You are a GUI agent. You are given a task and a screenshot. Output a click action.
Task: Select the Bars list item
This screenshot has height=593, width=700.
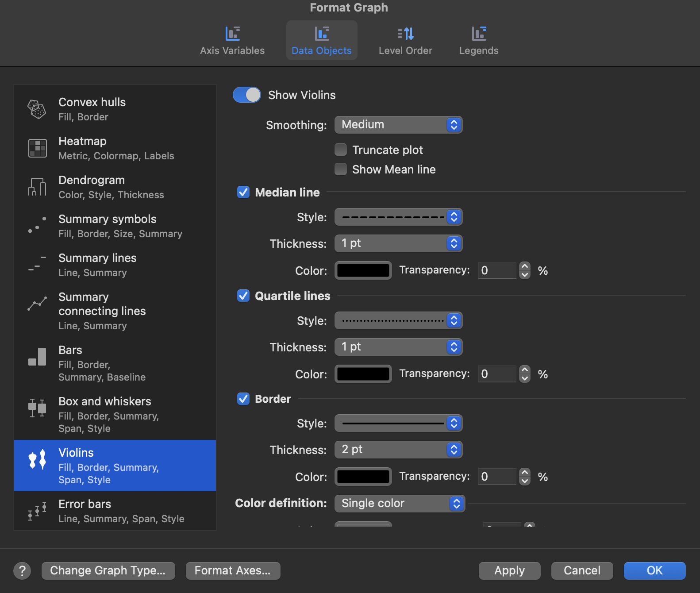coord(115,363)
